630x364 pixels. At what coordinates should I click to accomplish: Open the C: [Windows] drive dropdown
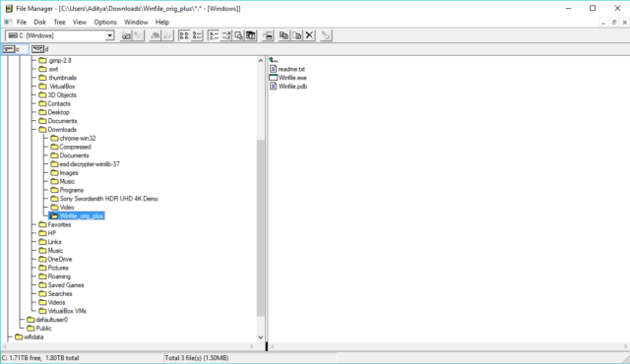[109, 35]
